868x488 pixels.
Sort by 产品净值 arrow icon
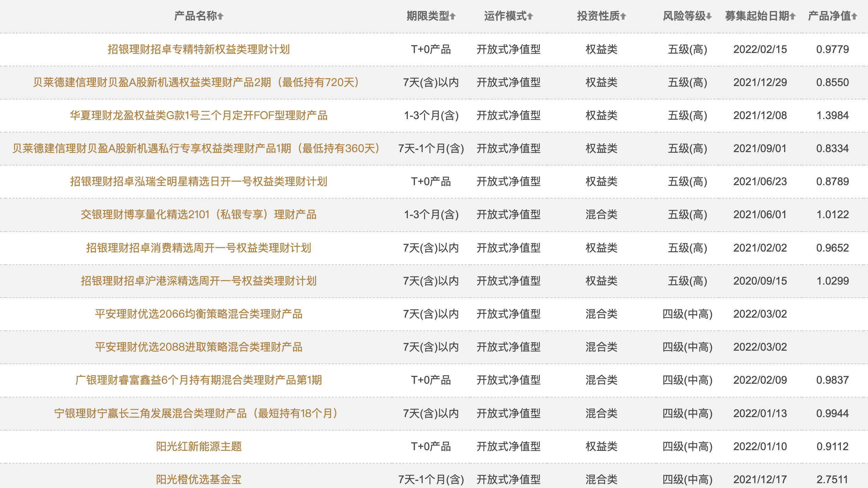(x=854, y=16)
